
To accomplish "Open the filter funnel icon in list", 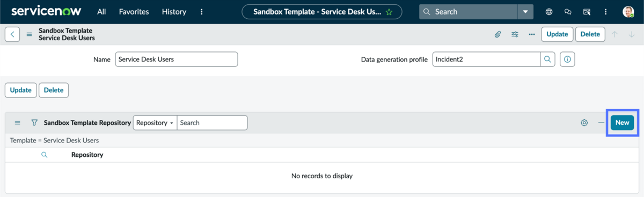I will (34, 123).
